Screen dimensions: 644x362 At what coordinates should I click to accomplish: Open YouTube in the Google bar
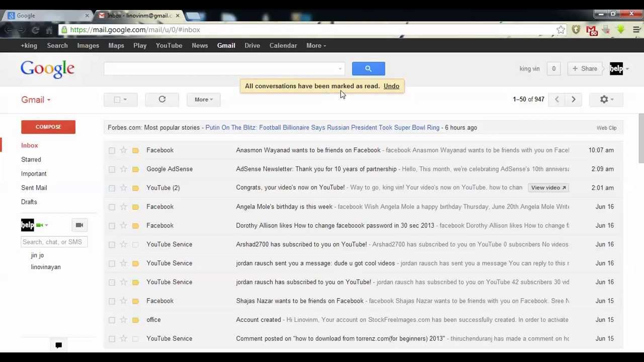[x=169, y=46]
